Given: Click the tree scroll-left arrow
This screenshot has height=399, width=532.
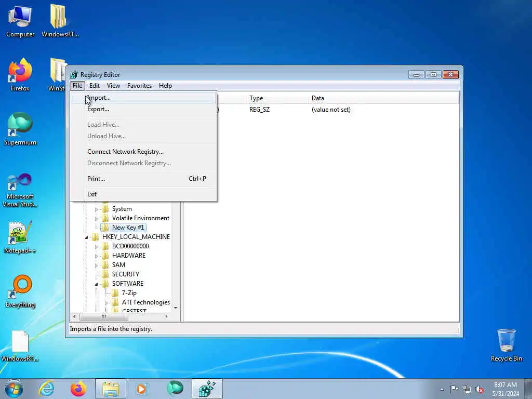Looking at the screenshot, I should [75, 316].
